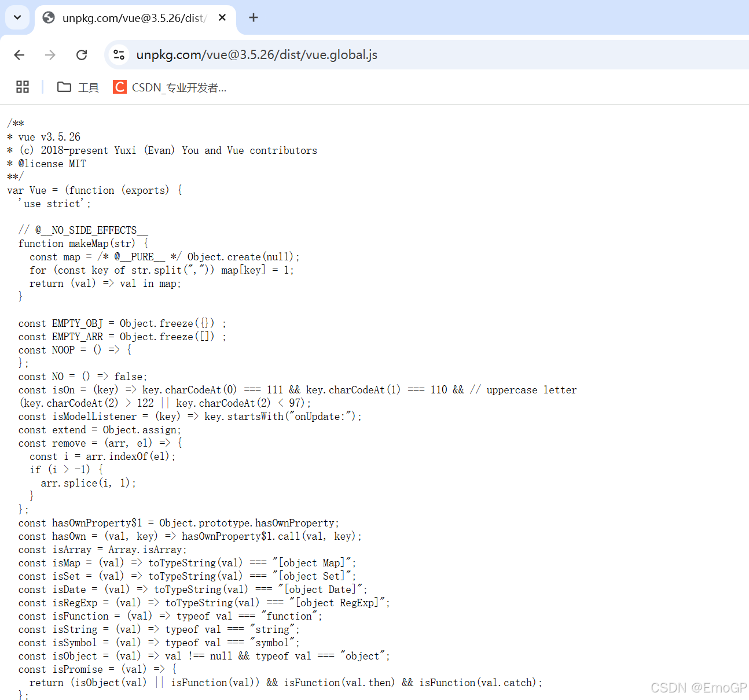Click 'const NO = () => false;' line

(x=83, y=377)
